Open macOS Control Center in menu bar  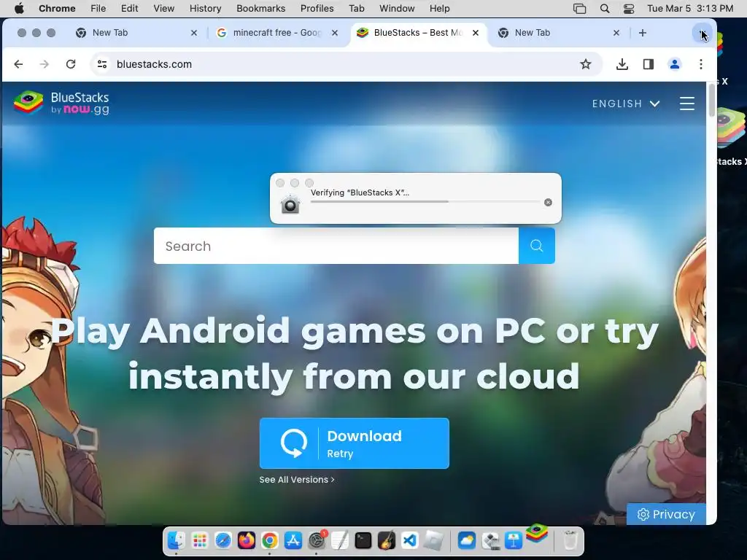(x=629, y=9)
